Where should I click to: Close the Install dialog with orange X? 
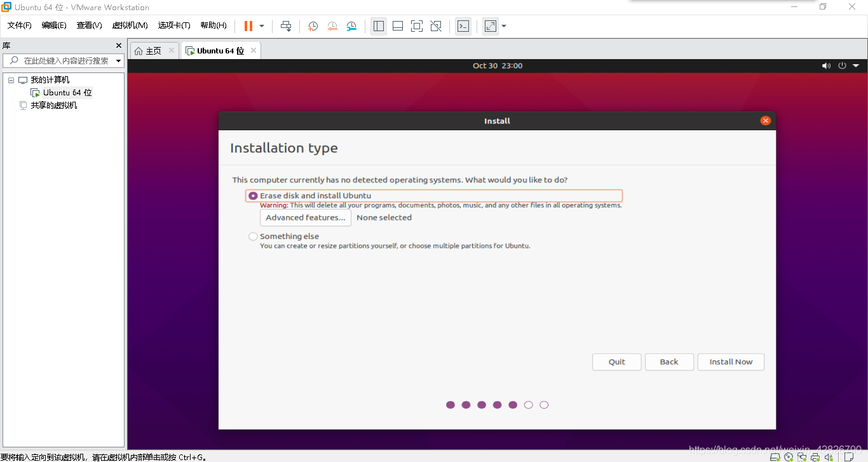click(x=765, y=121)
